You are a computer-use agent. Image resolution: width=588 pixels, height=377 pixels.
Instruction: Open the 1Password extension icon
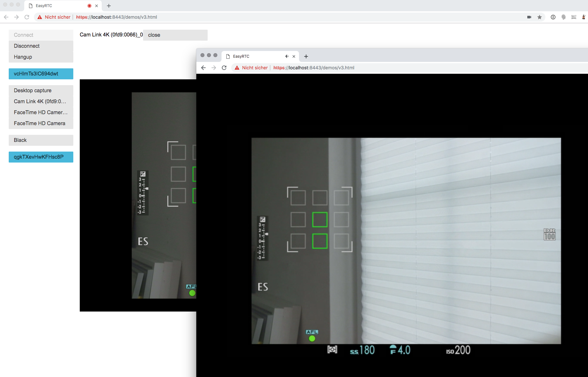click(x=553, y=17)
